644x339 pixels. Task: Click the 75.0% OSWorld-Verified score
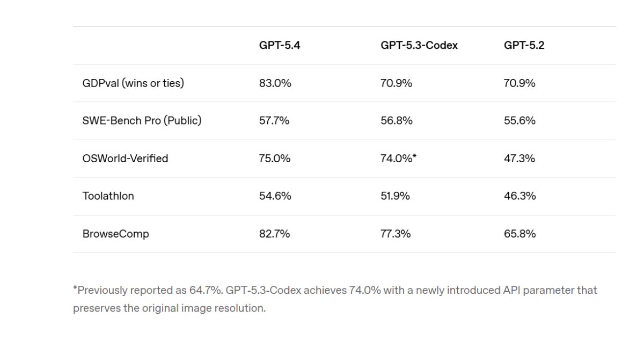click(275, 158)
